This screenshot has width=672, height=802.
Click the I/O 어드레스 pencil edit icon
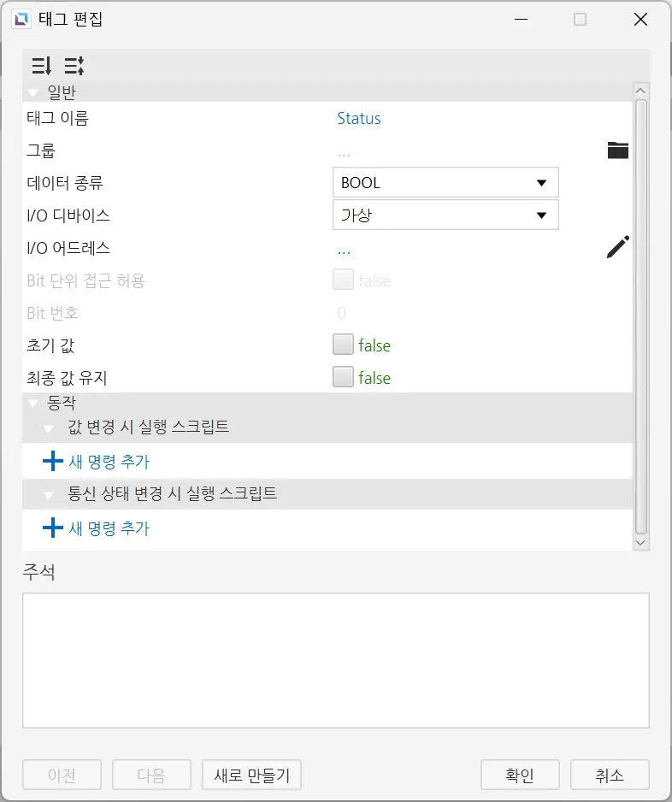617,248
